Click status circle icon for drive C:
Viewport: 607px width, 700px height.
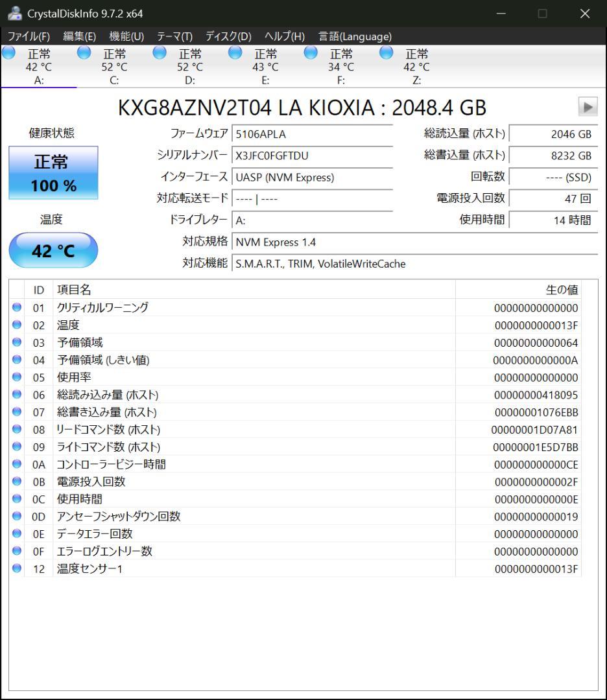pos(84,52)
